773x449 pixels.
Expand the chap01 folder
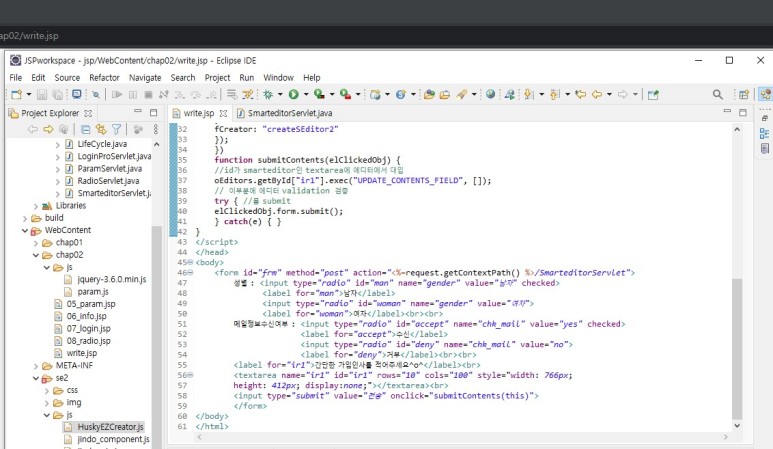[x=35, y=243]
